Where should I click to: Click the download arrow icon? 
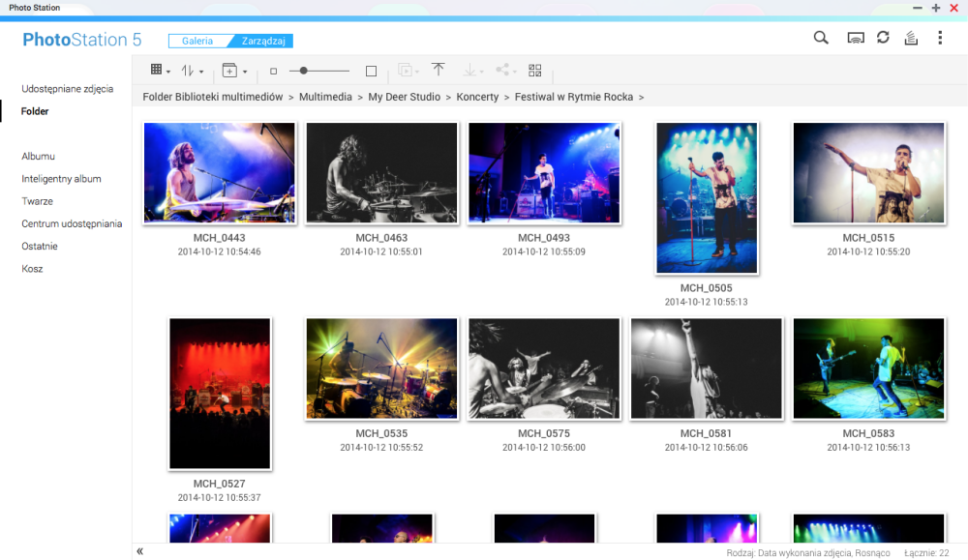pos(469,71)
